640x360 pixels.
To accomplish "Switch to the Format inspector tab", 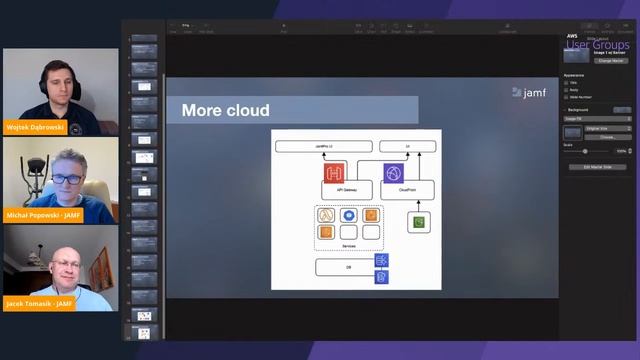I will pyautogui.click(x=589, y=28).
